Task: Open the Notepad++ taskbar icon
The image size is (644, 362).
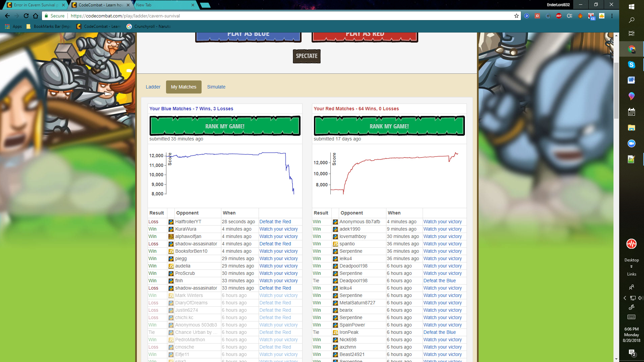Action: coord(632,159)
